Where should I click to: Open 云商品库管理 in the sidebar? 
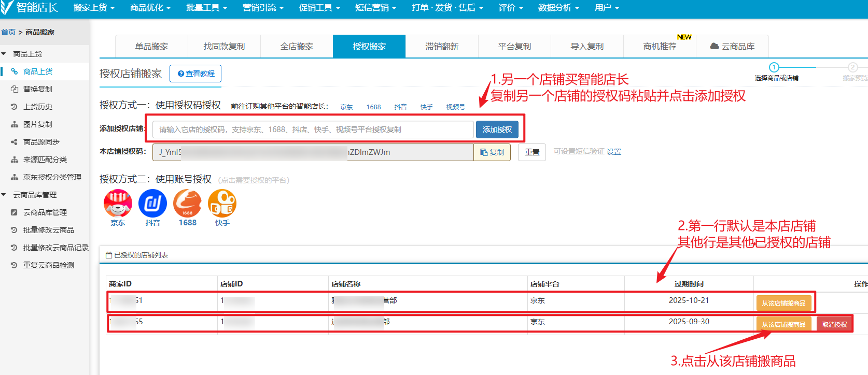pos(45,212)
